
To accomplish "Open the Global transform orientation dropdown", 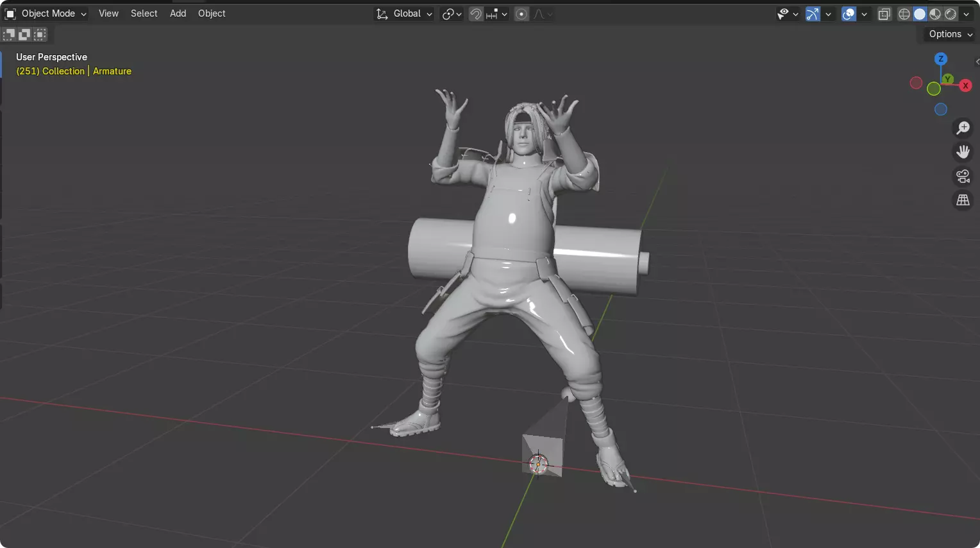I will pos(404,13).
